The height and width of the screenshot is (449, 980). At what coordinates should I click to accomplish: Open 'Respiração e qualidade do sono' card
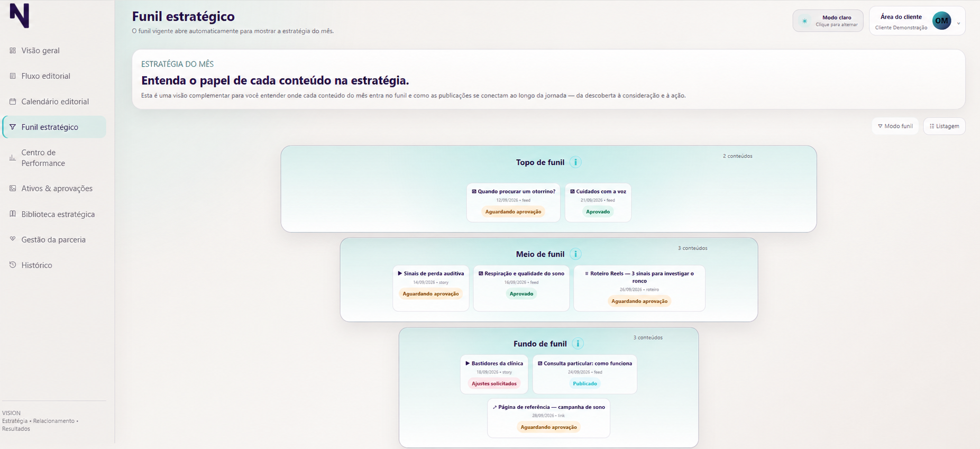(521, 288)
